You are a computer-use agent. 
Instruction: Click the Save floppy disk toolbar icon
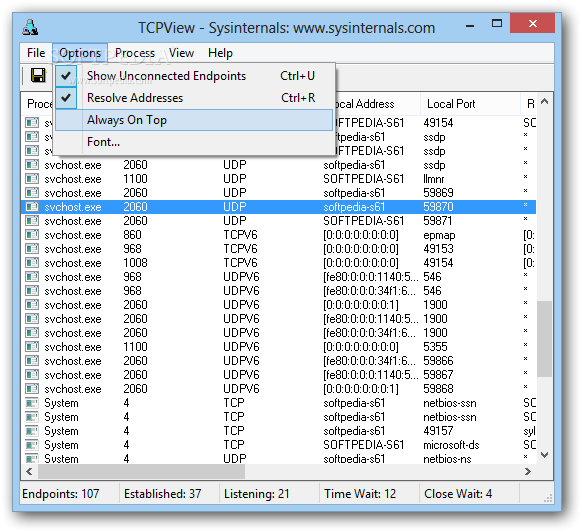(x=38, y=75)
